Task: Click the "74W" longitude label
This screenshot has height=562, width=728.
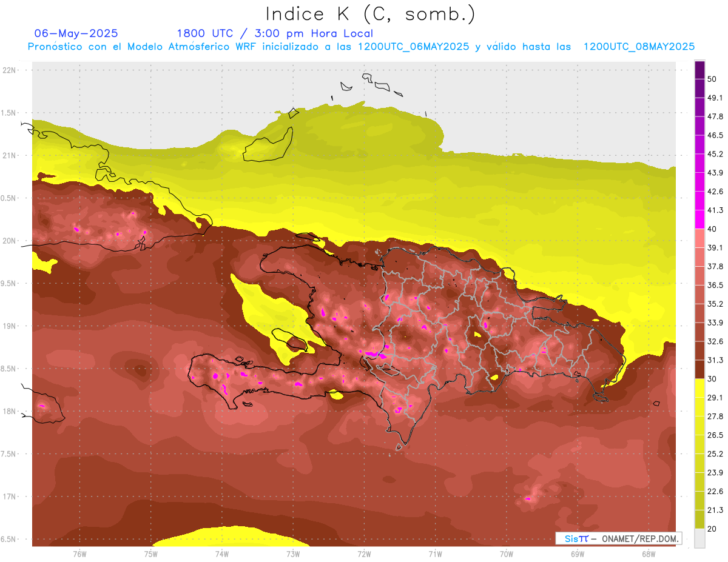Action: [222, 554]
